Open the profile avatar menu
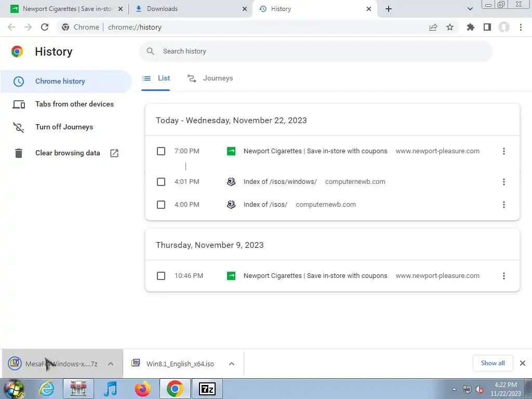The height and width of the screenshot is (399, 532). [x=504, y=27]
